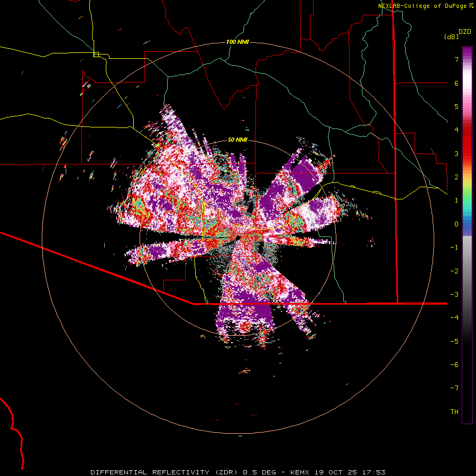The width and height of the screenshot is (476, 476).
Task: Click the 4 value on color scale
Action: (456, 130)
